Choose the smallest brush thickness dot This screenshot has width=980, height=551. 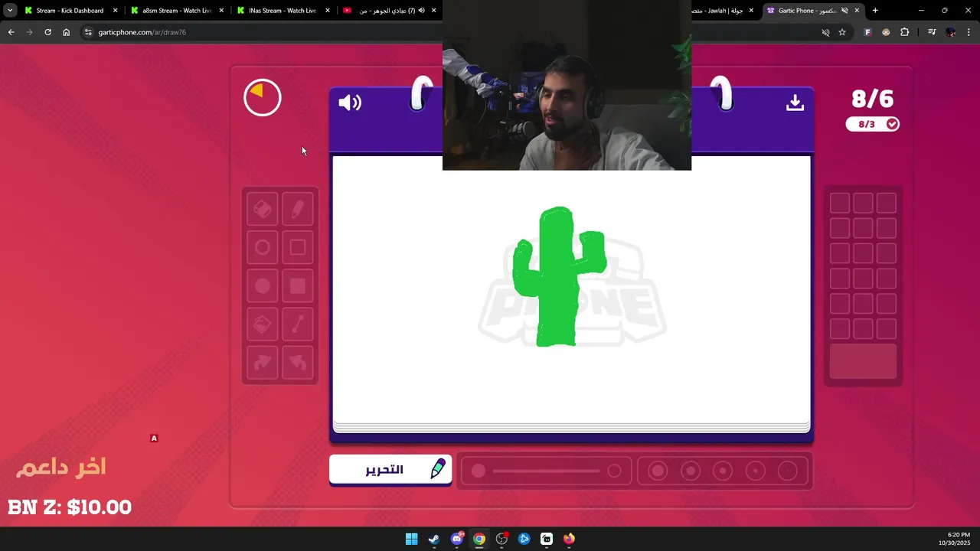[788, 471]
